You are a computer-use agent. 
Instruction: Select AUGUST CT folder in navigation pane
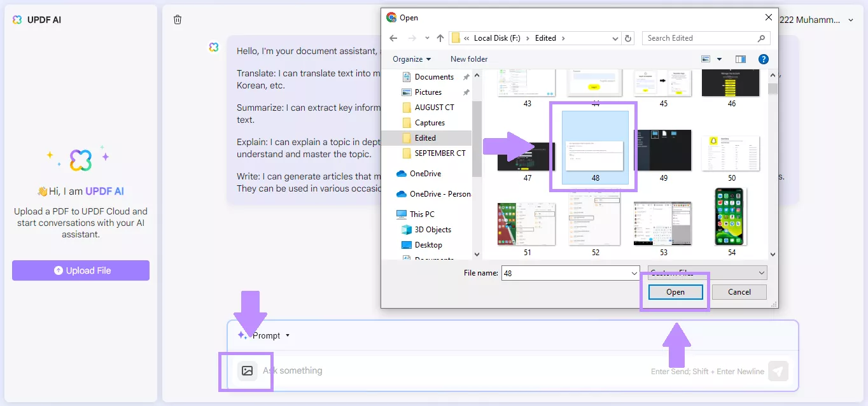tap(435, 108)
